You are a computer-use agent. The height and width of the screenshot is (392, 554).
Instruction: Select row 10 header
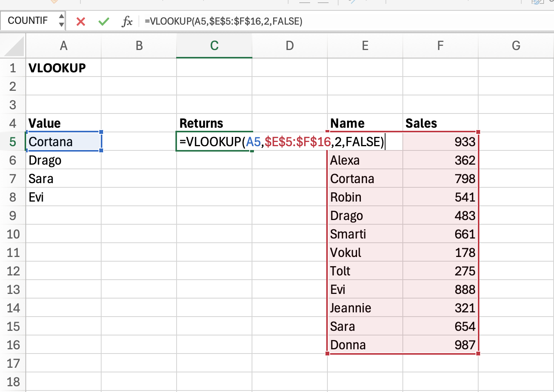tap(13, 234)
